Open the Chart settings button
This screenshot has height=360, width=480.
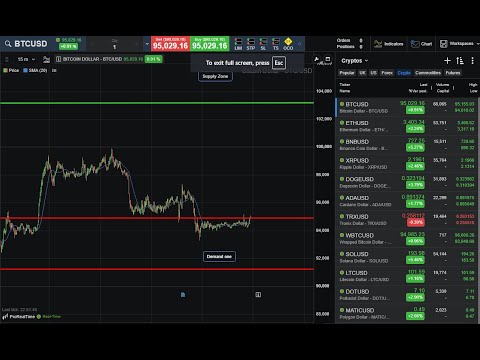(x=421, y=44)
